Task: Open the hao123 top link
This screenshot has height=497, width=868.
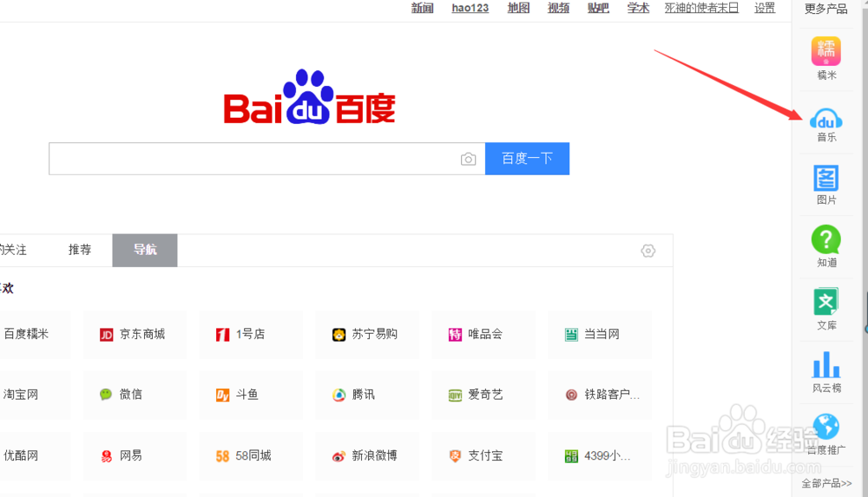Action: click(x=470, y=8)
